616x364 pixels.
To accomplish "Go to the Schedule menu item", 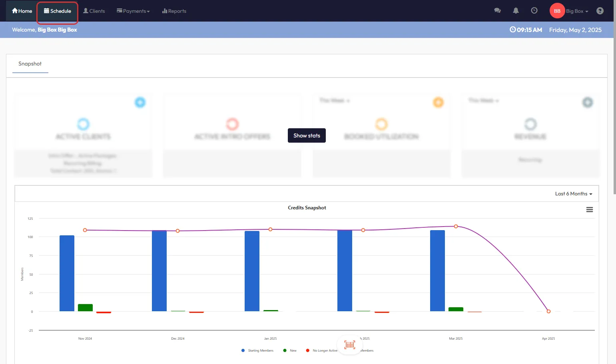I will pyautogui.click(x=58, y=11).
